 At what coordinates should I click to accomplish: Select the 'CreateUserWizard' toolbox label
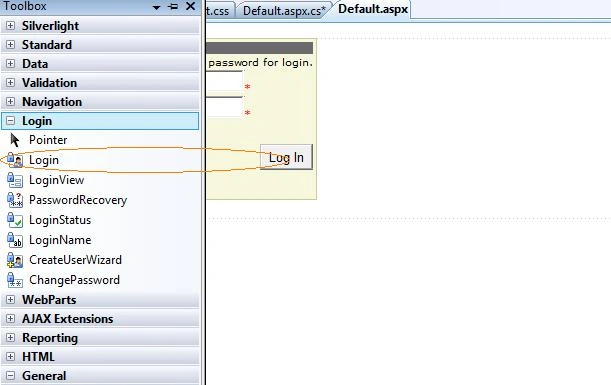tap(75, 260)
